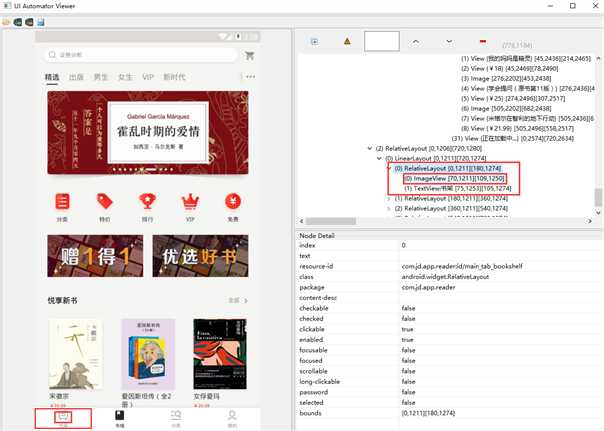
Task: Click the first Device Screenshot toolbar icon
Action: coord(18,22)
